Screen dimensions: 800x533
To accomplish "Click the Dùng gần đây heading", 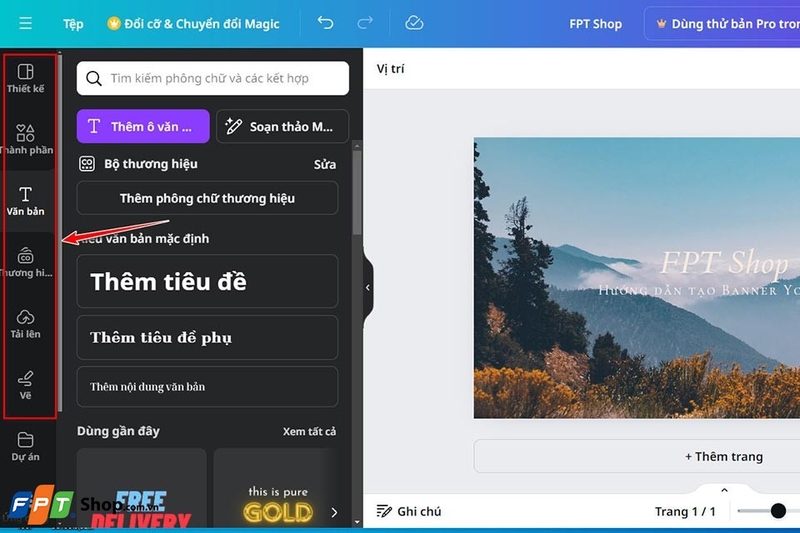I will [x=118, y=431].
